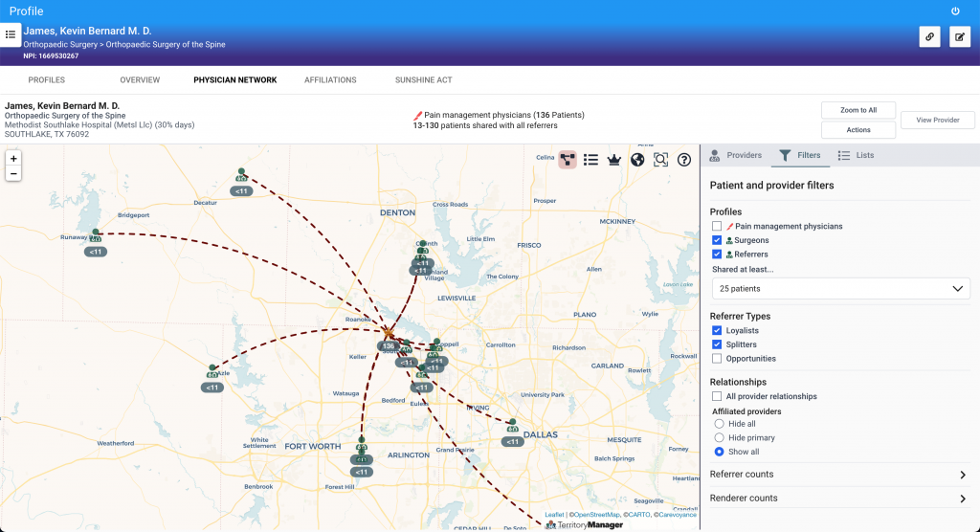Open the side list menu icon beside the physician name
Viewport: 980px width, 532px height.
click(x=11, y=35)
